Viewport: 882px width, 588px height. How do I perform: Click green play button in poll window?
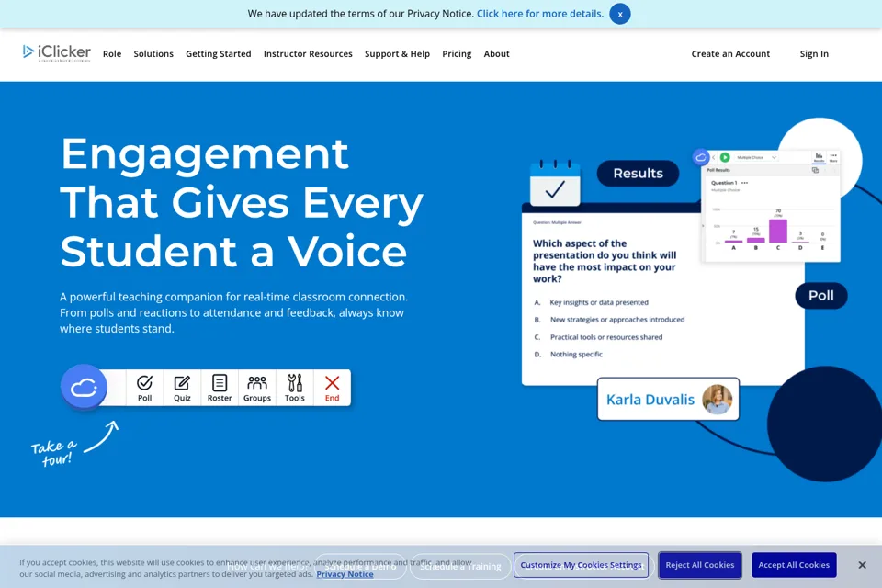point(725,157)
